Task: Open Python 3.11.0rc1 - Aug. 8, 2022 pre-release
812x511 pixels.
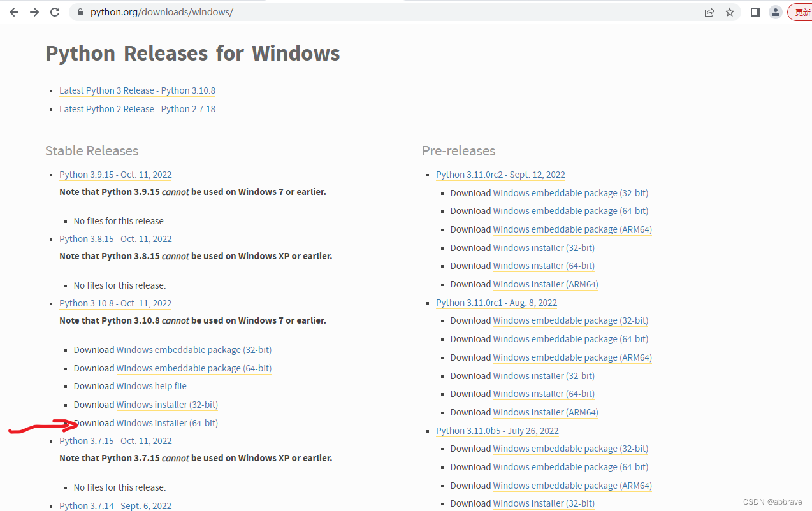Action: click(497, 303)
